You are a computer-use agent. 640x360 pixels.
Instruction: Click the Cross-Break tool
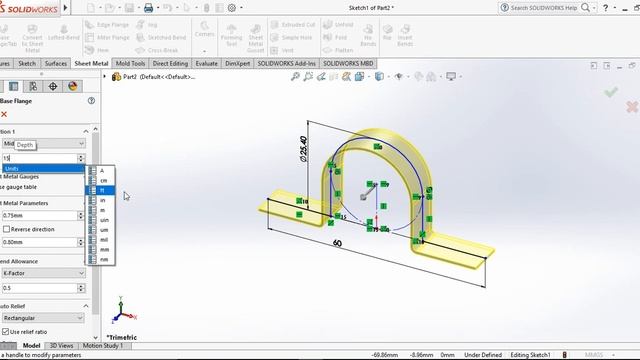pos(157,50)
